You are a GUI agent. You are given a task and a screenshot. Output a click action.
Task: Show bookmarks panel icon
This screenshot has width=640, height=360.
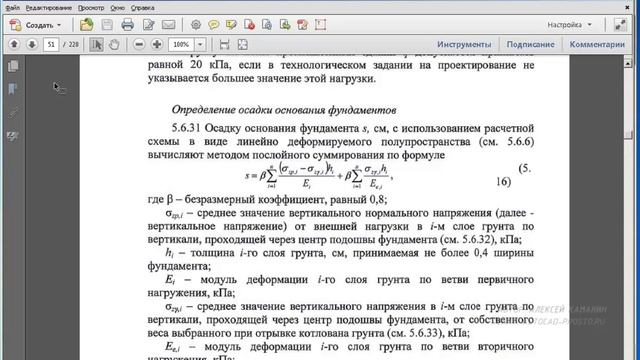[13, 89]
